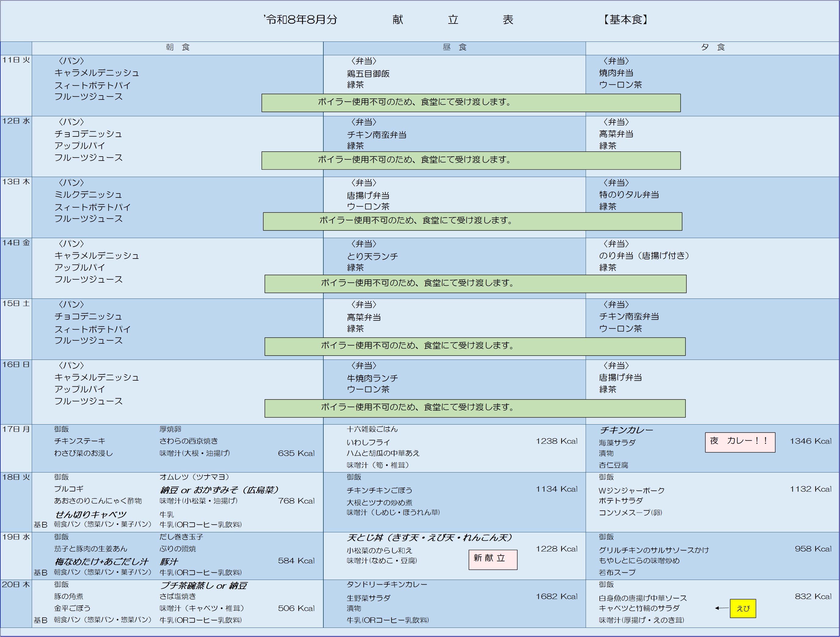Click the arrow beside the えび box
The image size is (840, 637).
(x=722, y=608)
